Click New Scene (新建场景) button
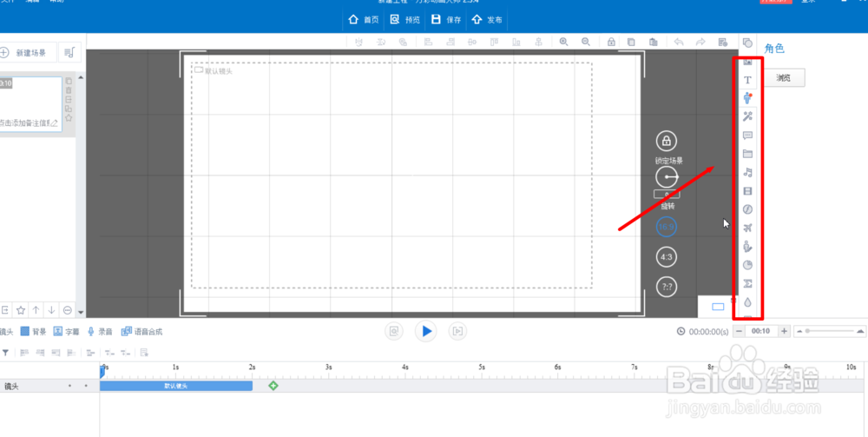Screen dimensions: 868x437 [x=29, y=53]
